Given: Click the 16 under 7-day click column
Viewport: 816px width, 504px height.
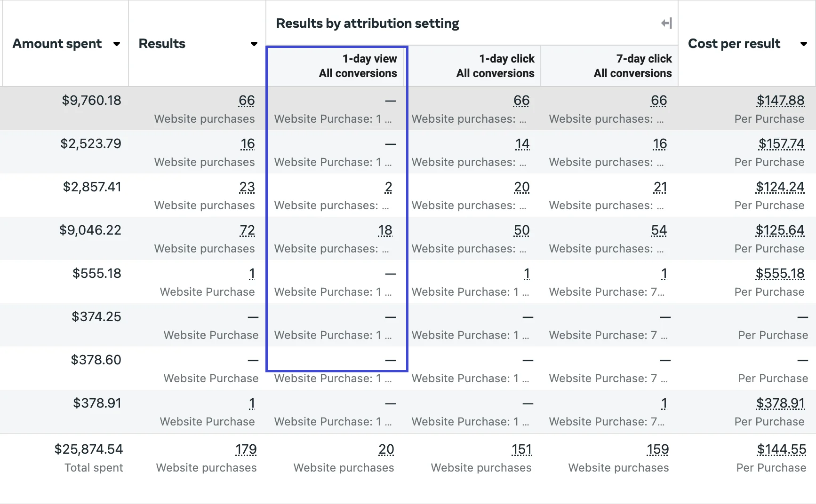Looking at the screenshot, I should 659,144.
